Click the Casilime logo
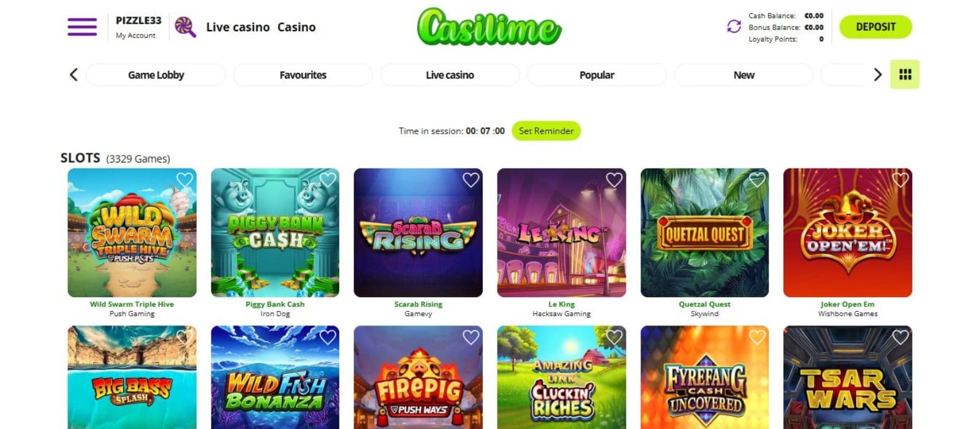Viewport: 980px width, 429px height. pyautogui.click(x=489, y=27)
